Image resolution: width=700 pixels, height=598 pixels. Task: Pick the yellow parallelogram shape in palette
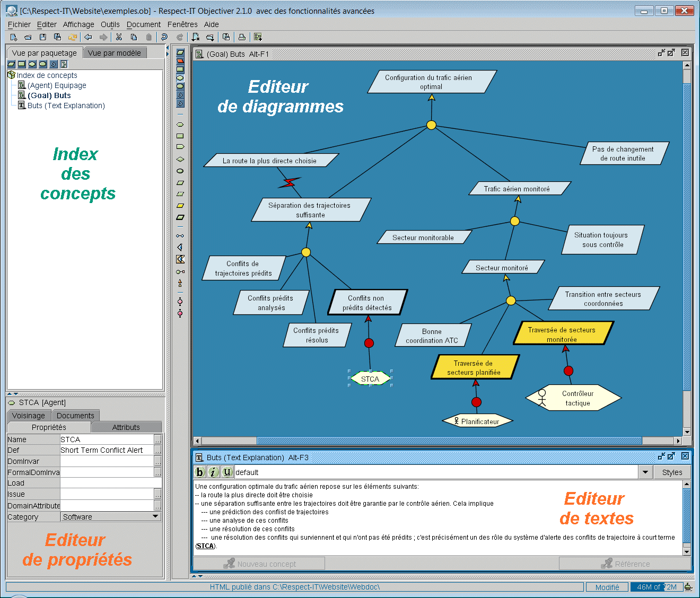pos(180,206)
